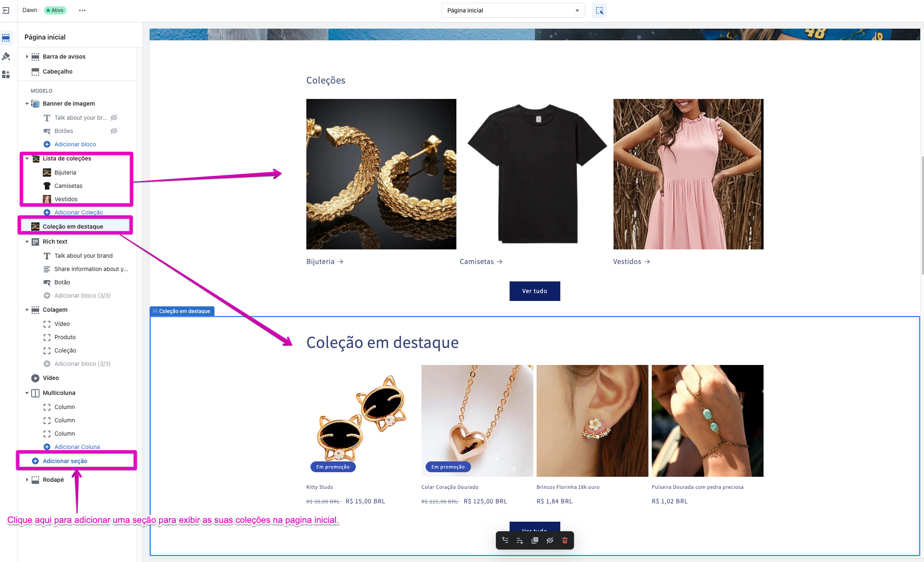Screen dimensions: 924x562
Task: Move section down in floating toolbar
Action: click(x=520, y=540)
